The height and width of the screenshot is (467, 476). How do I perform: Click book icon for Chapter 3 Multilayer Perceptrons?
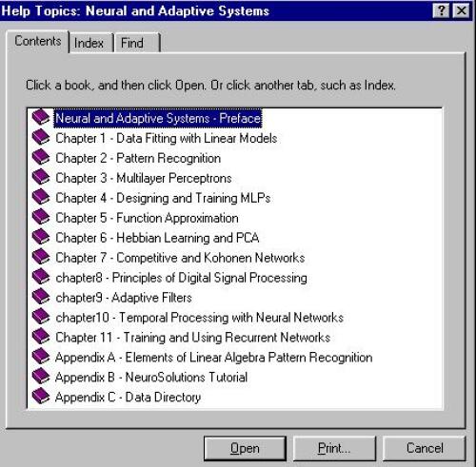[x=41, y=177]
